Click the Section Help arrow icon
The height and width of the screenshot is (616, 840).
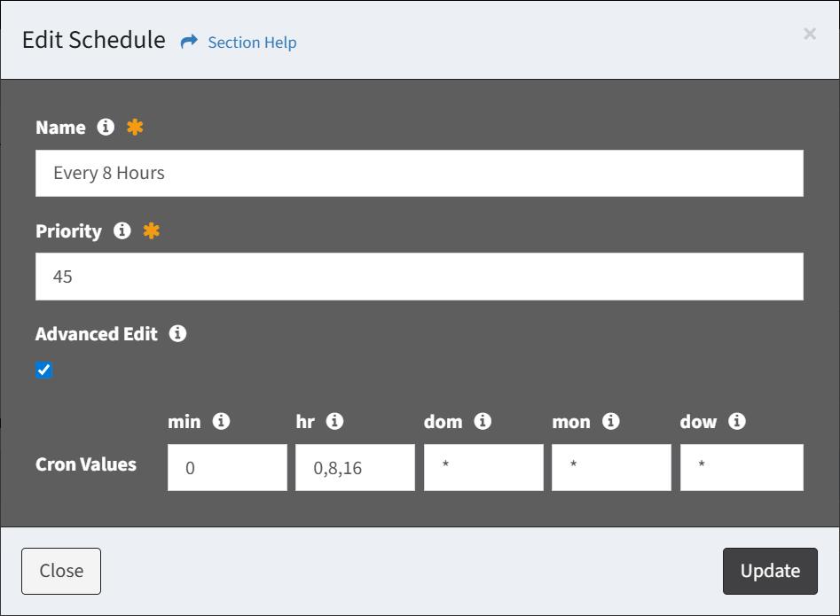click(188, 42)
